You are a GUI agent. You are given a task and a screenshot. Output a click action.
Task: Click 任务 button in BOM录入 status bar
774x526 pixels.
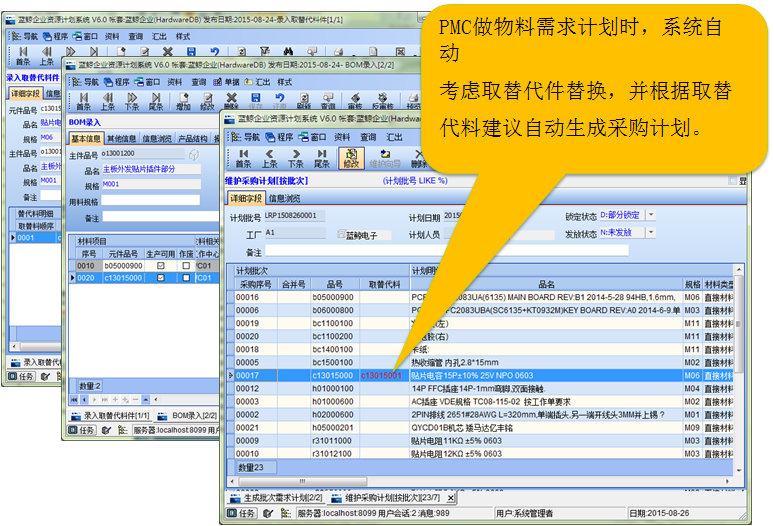coord(81,430)
